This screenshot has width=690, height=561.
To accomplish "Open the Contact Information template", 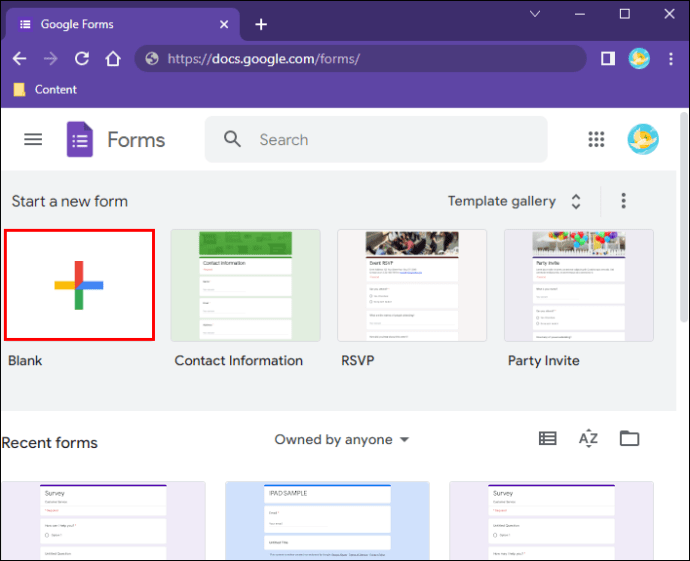I will 246,285.
